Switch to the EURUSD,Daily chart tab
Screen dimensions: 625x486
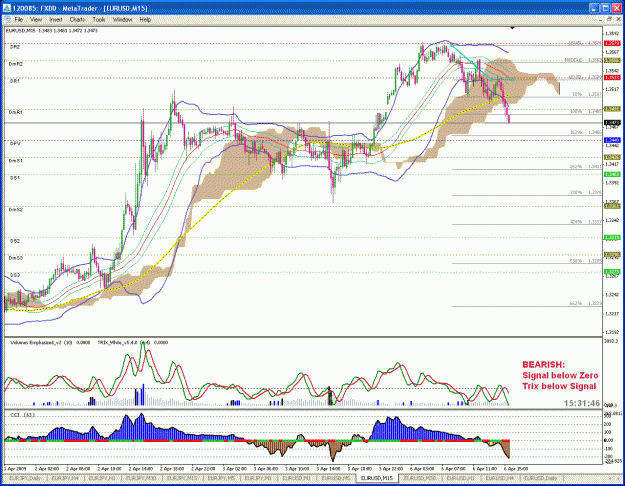541,478
